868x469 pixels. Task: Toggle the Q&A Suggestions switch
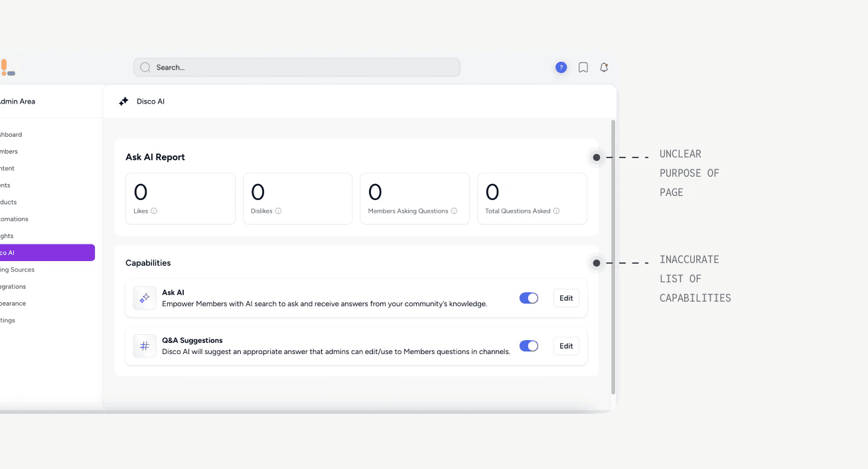529,346
